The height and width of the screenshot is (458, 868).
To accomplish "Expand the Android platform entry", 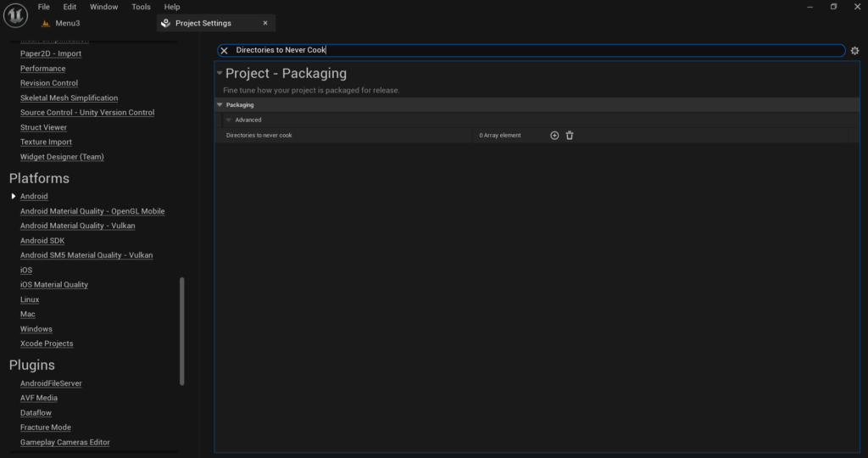I will point(14,196).
